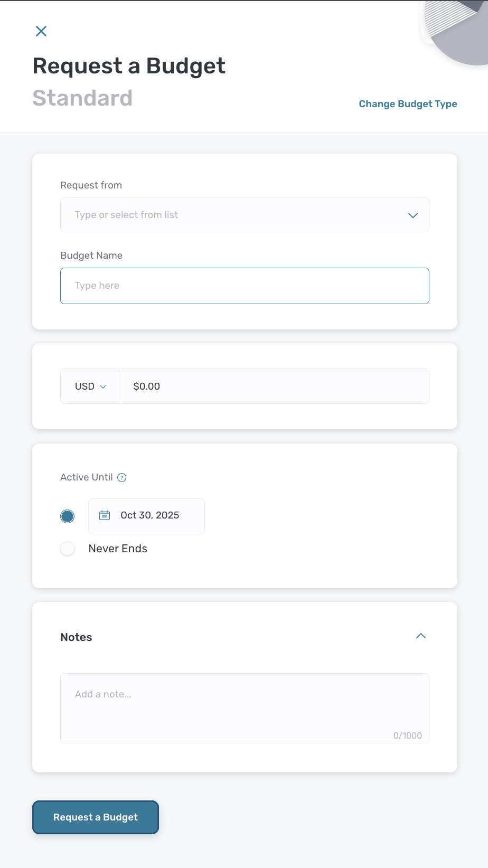Click the Request a Budget submit button
488x868 pixels.
pos(96,817)
